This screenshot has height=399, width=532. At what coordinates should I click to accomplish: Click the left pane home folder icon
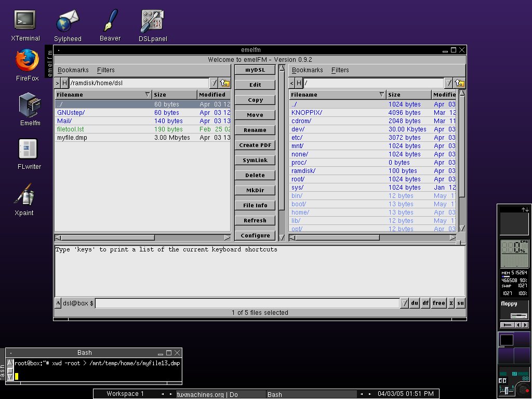pyautogui.click(x=224, y=83)
